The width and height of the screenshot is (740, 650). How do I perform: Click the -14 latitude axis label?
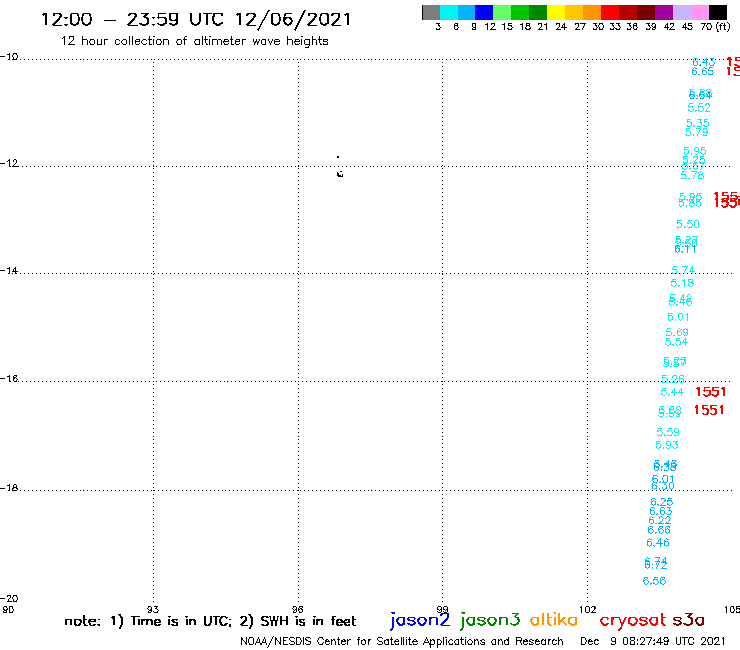coord(9,270)
